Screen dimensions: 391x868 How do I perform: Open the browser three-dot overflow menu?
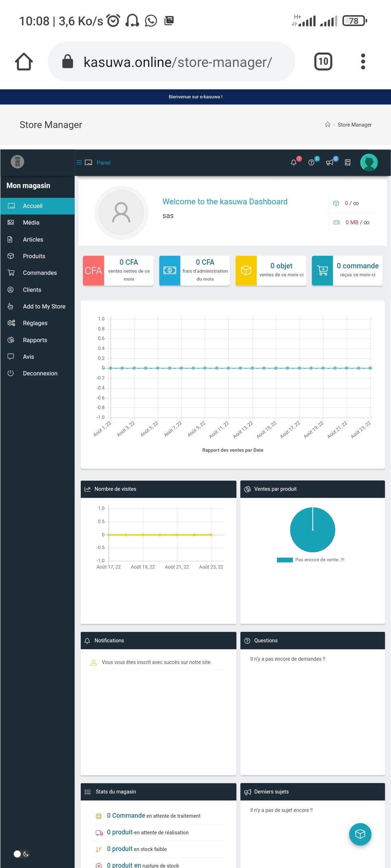tap(363, 61)
